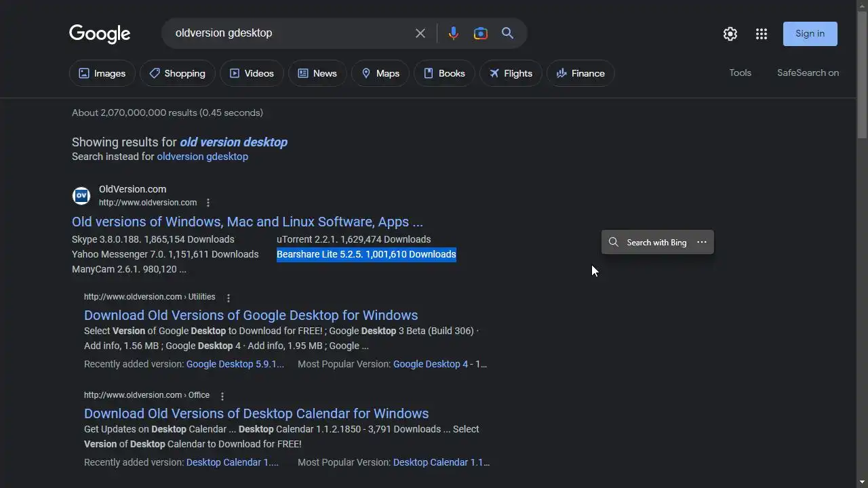Switch to Maps results tab

[380, 73]
